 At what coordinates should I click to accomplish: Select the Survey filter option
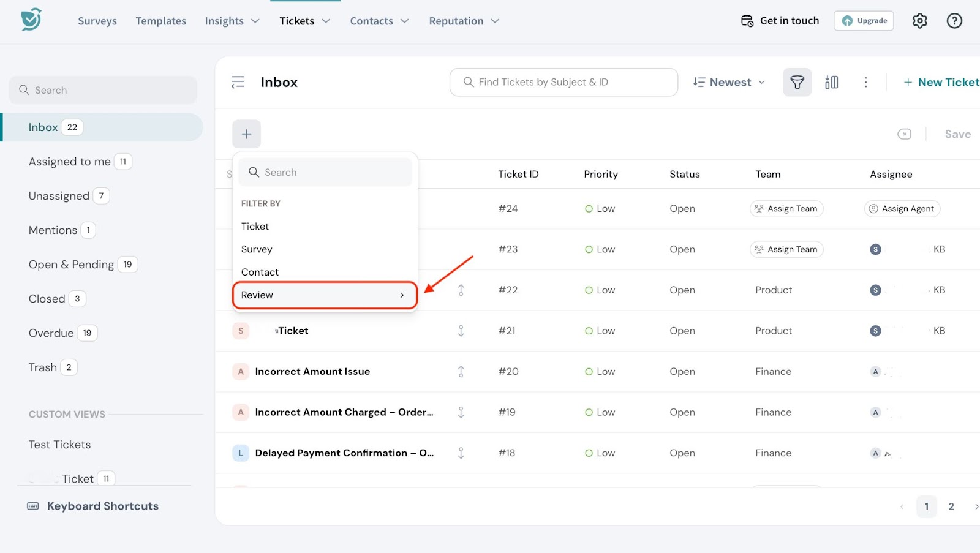(257, 249)
